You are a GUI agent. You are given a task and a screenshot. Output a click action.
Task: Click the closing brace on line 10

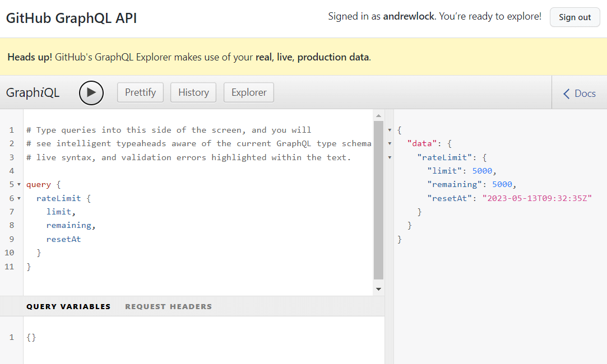click(39, 253)
